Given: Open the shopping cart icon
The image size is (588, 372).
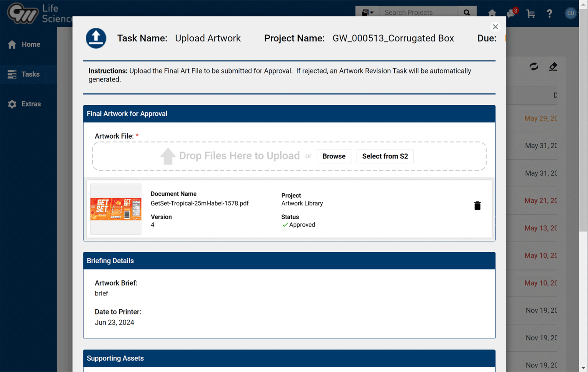Looking at the screenshot, I should click(531, 13).
